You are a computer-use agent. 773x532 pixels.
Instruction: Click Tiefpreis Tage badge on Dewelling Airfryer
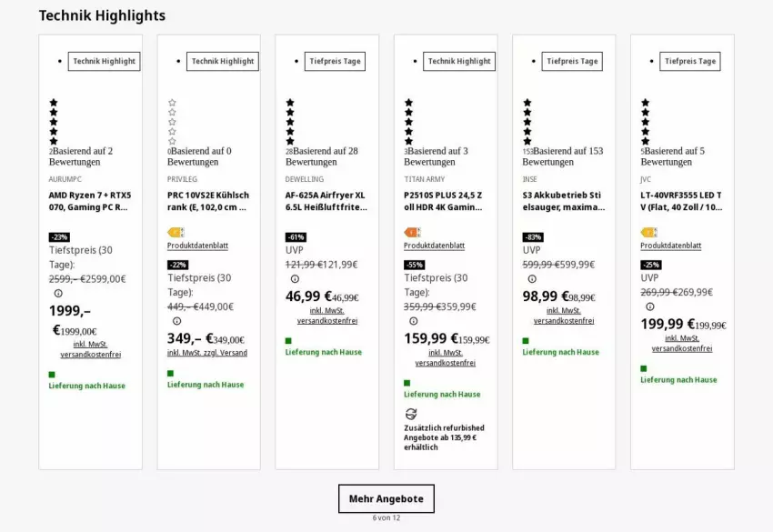coord(334,61)
